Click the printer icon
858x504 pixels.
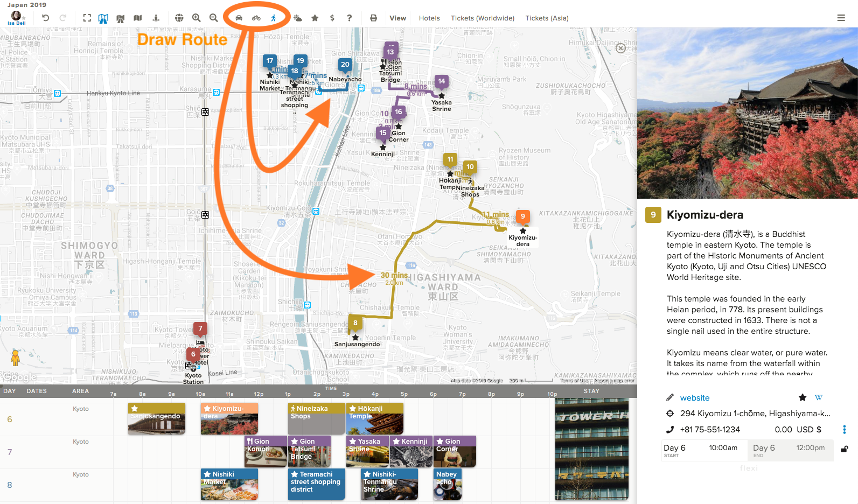pyautogui.click(x=374, y=18)
